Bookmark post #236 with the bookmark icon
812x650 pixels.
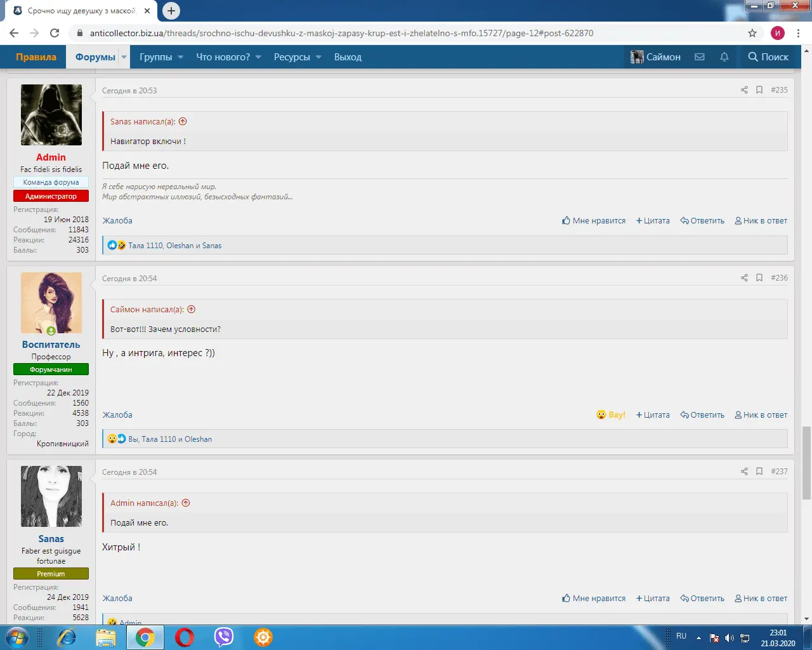(x=759, y=278)
